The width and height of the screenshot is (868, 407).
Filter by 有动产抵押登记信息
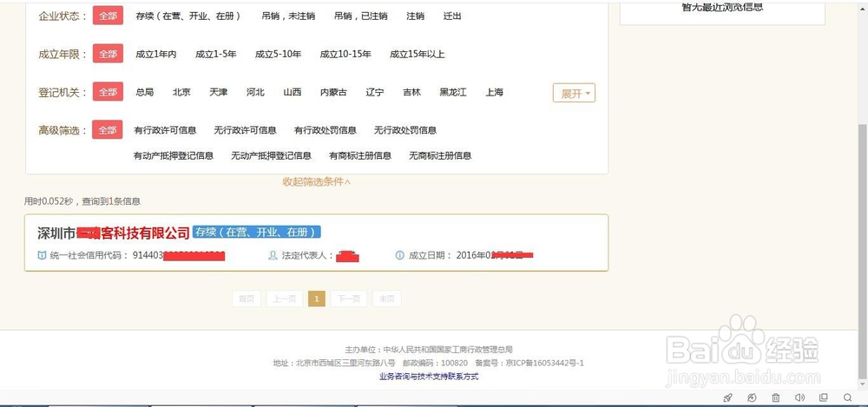(174, 156)
